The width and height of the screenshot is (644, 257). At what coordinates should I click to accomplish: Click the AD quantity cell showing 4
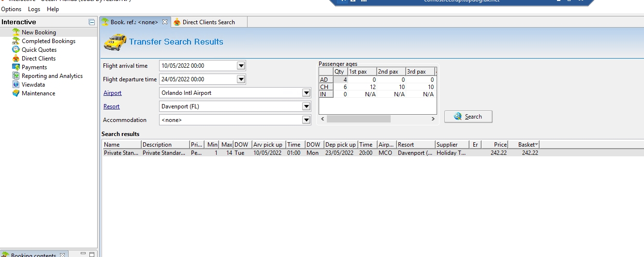(x=340, y=80)
